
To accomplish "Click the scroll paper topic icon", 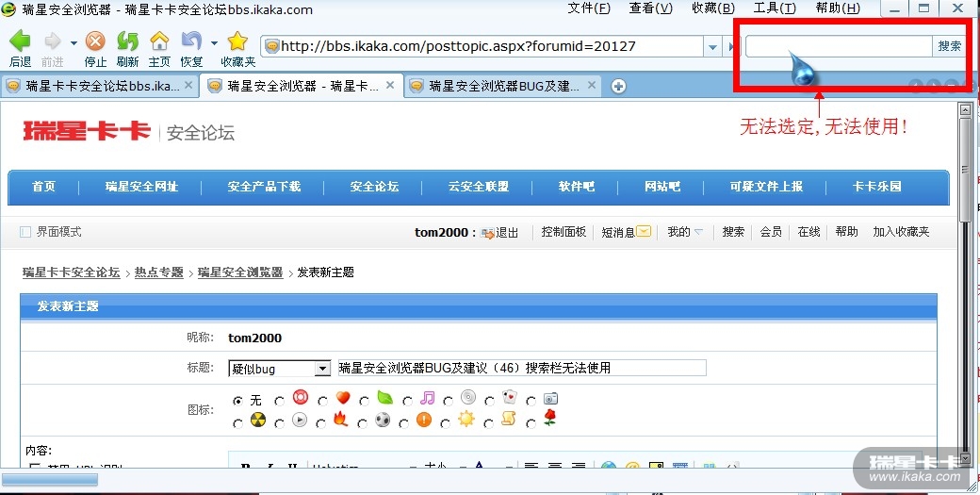I will pyautogui.click(x=508, y=419).
